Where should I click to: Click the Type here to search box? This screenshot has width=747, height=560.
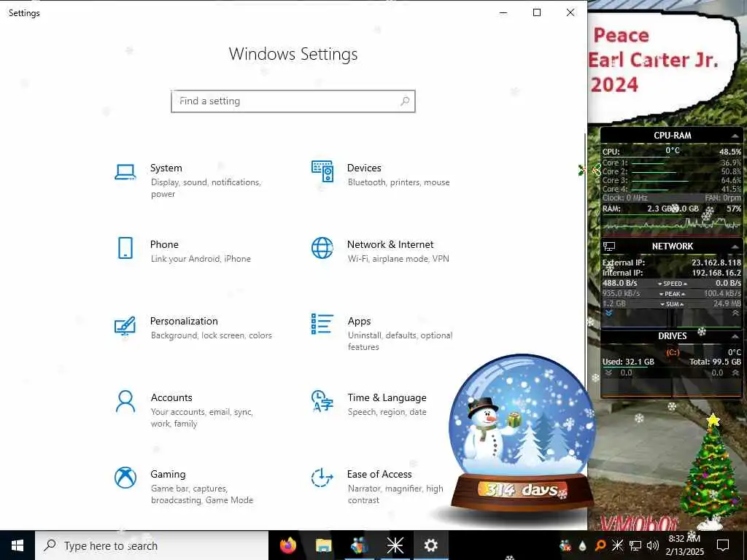tap(152, 545)
